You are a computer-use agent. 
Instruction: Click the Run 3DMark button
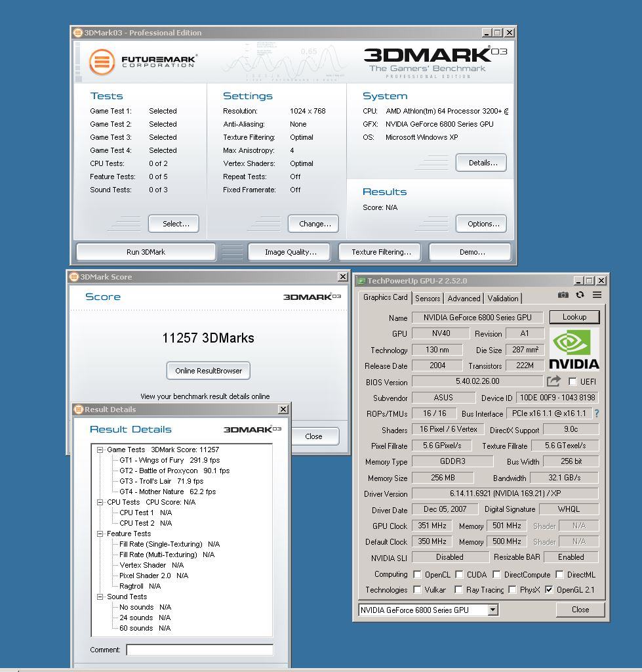click(146, 252)
